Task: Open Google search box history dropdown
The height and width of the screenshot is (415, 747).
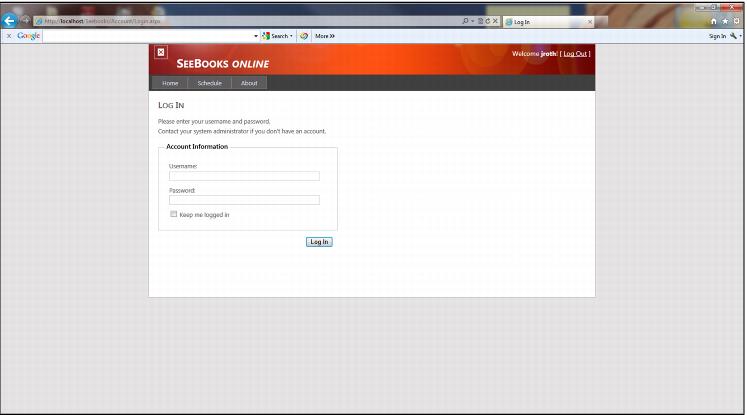Action: click(256, 36)
